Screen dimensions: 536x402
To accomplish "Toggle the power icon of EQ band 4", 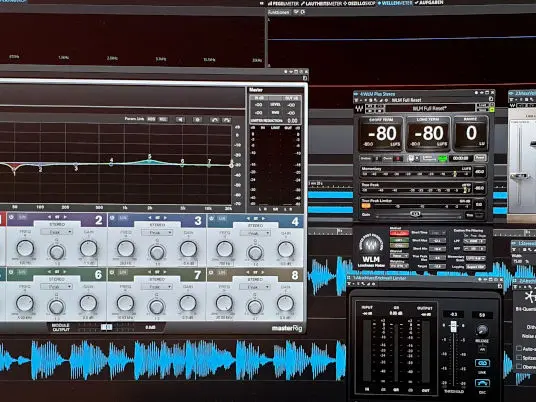I will click(x=212, y=218).
